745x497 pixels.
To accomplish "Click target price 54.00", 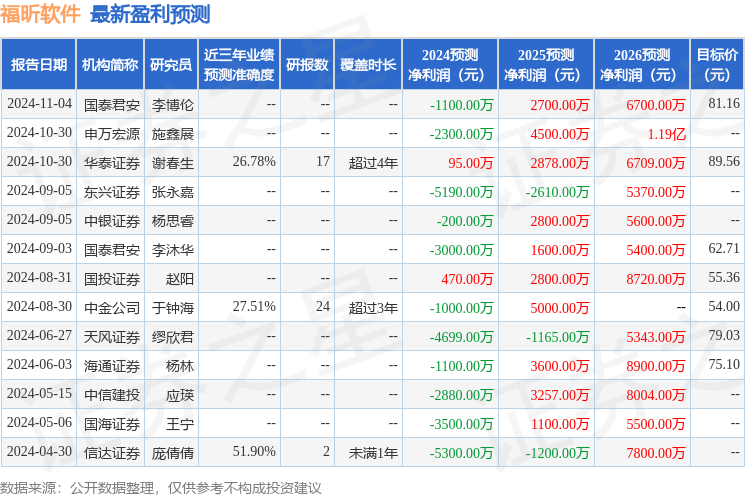I will coord(724,306).
